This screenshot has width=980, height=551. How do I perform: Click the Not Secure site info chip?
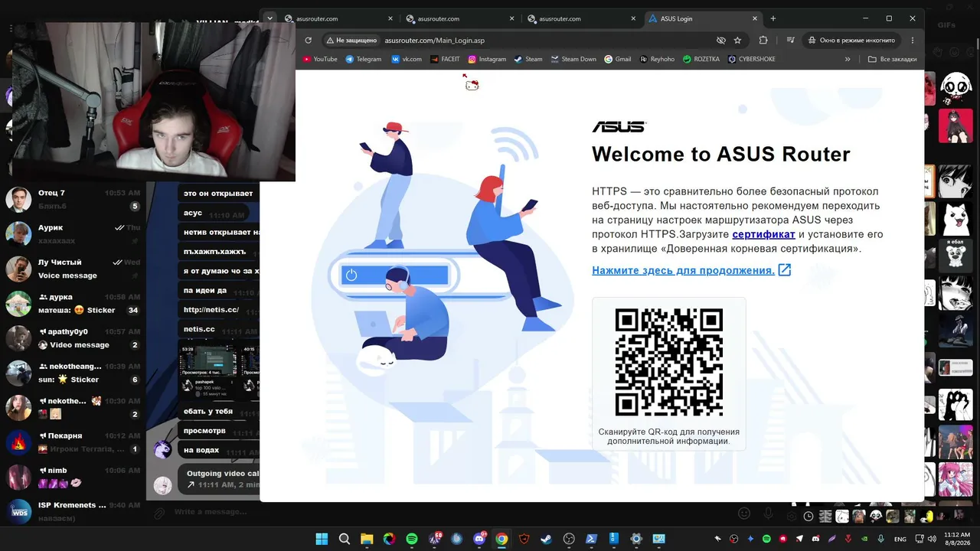pos(351,41)
